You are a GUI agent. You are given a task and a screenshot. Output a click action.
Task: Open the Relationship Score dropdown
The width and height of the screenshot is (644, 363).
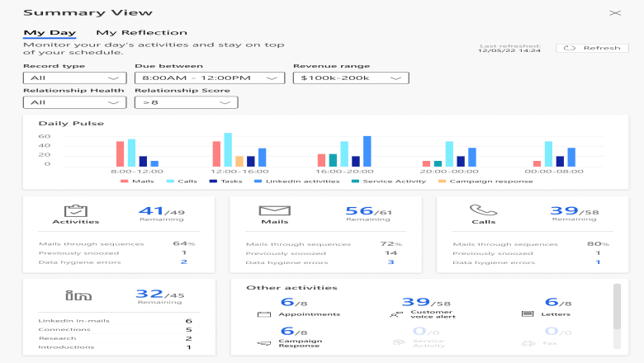tap(186, 102)
